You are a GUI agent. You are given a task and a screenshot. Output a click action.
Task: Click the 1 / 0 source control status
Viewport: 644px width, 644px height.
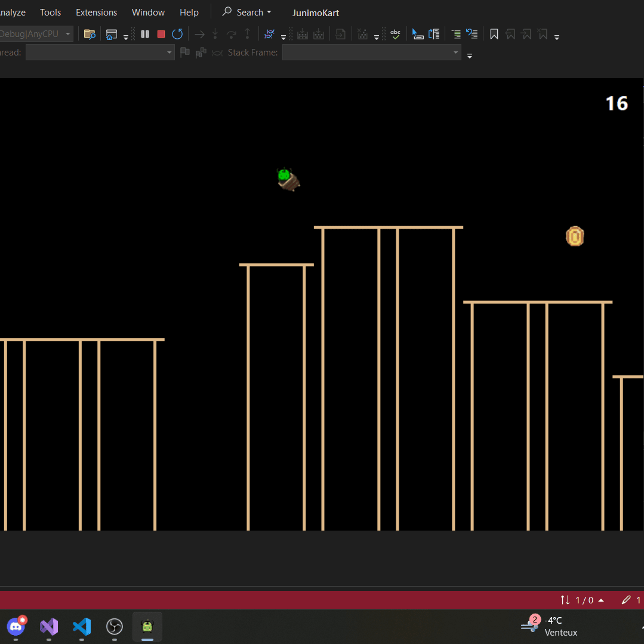pos(582,600)
